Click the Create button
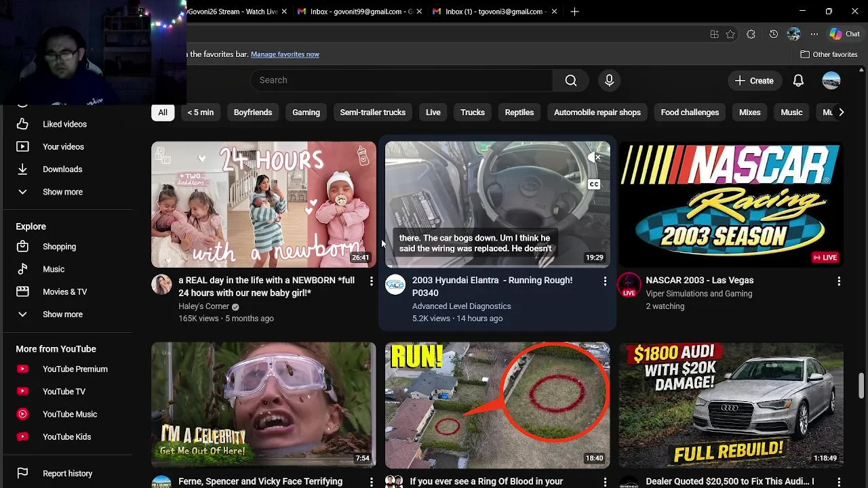The image size is (868, 488). point(754,81)
